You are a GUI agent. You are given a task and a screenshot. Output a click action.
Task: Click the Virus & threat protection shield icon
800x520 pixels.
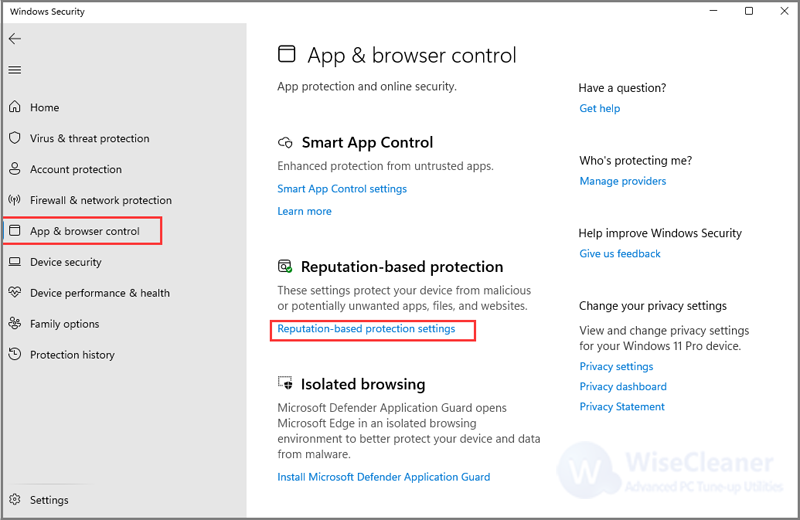(x=15, y=138)
